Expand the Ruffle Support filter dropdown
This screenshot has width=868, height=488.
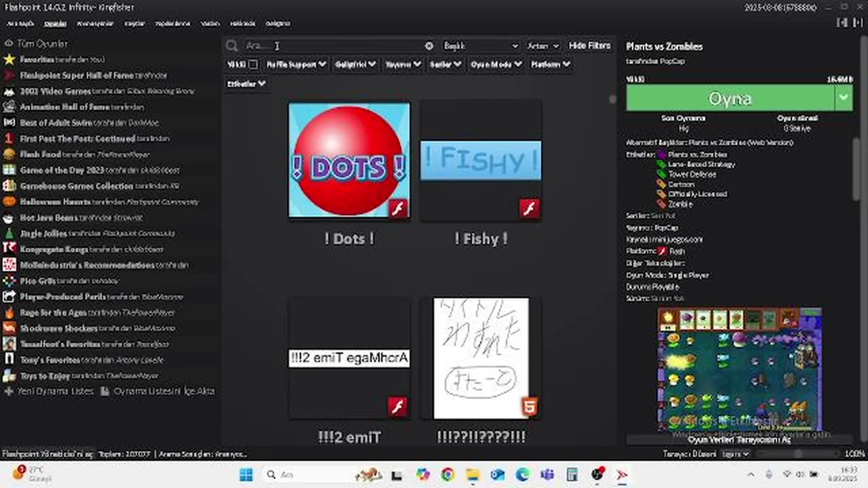pos(296,64)
